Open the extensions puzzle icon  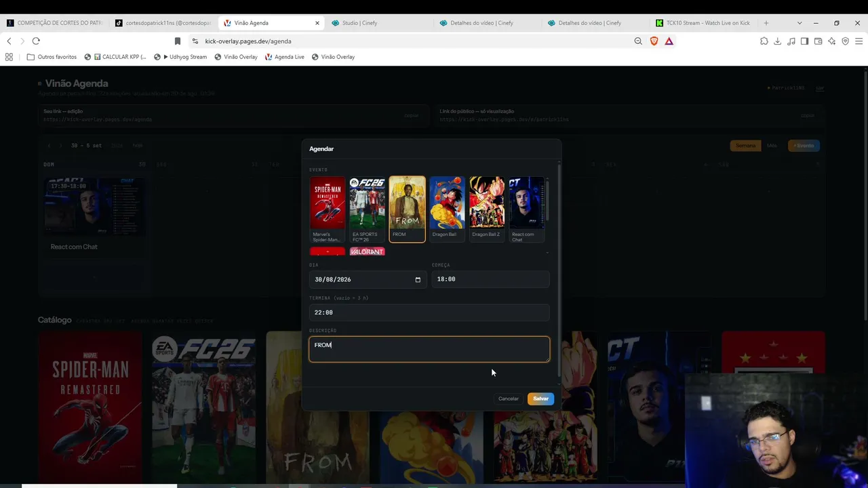click(x=764, y=41)
